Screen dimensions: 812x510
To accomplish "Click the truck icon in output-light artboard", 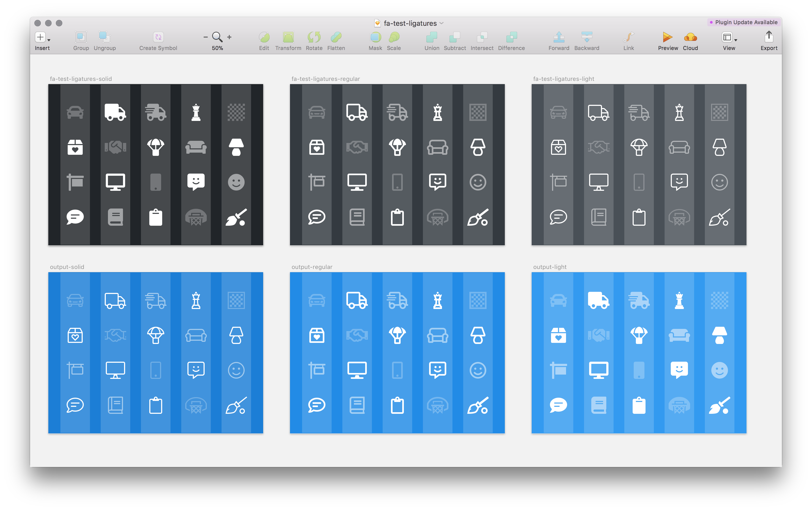I will [x=598, y=300].
